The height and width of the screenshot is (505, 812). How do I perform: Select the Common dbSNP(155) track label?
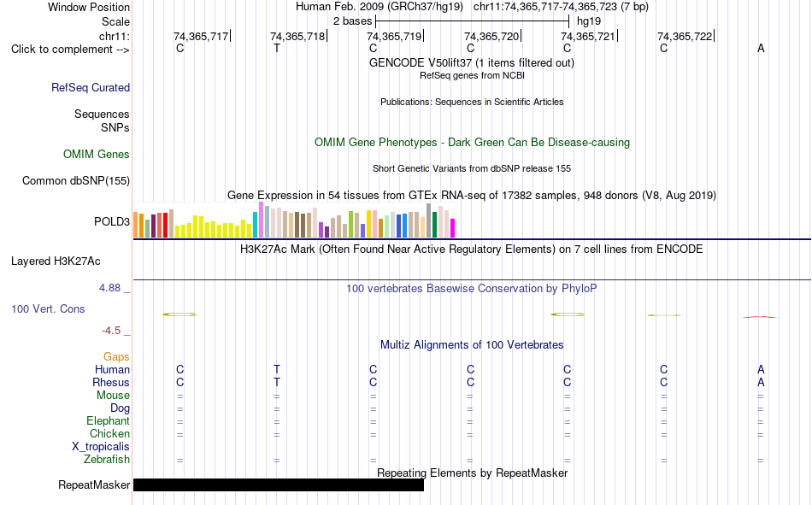point(75,181)
